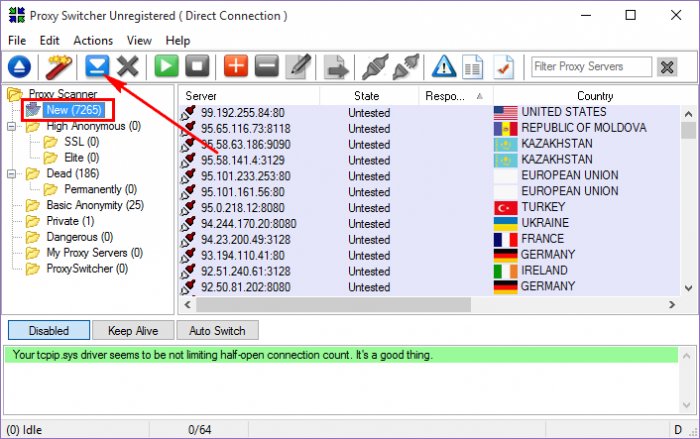Enable Auto Switch mode
The width and height of the screenshot is (700, 439).
tap(217, 330)
